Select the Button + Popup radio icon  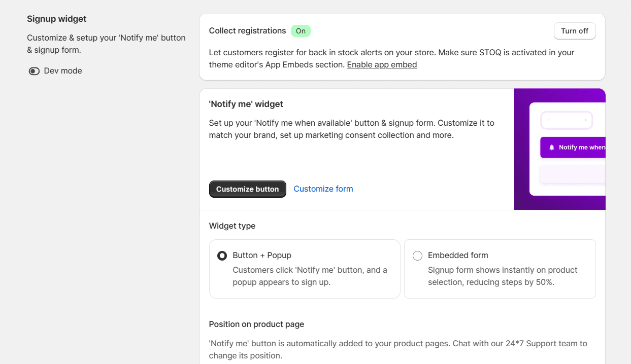point(222,256)
